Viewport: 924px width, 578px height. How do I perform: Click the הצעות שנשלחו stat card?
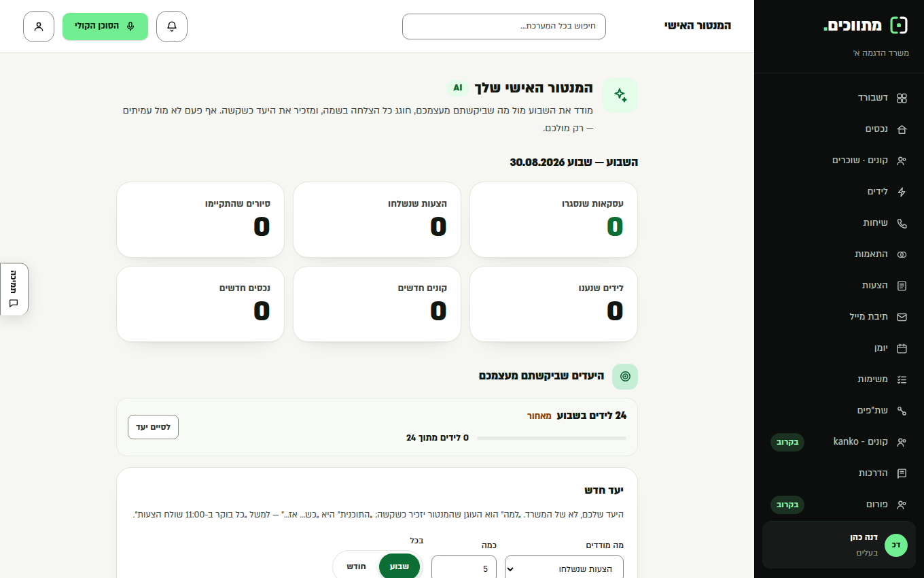pos(377,220)
